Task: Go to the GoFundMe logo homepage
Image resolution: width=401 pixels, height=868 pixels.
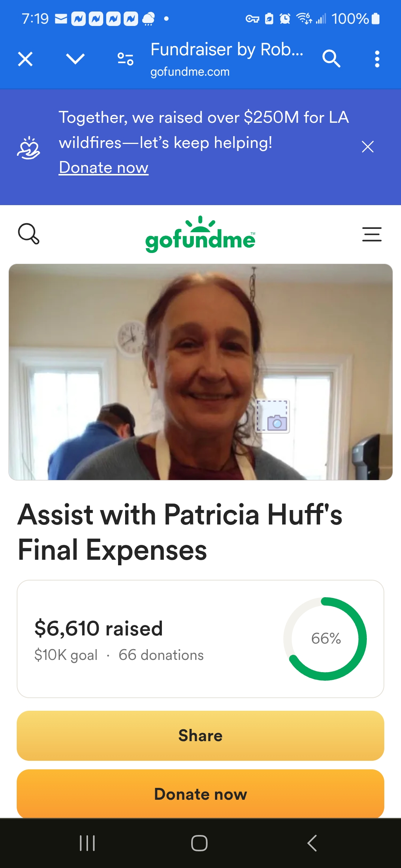Action: click(x=200, y=234)
